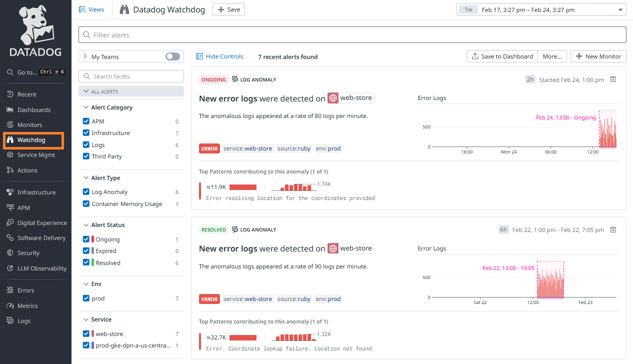Image resolution: width=633 pixels, height=364 pixels.
Task: Open the More... menu
Action: coord(552,56)
